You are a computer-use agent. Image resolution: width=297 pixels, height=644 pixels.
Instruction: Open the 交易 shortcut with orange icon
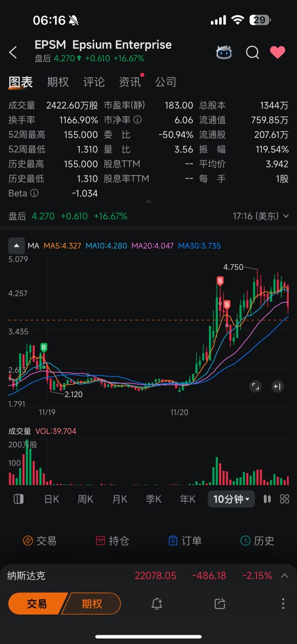[x=40, y=541]
